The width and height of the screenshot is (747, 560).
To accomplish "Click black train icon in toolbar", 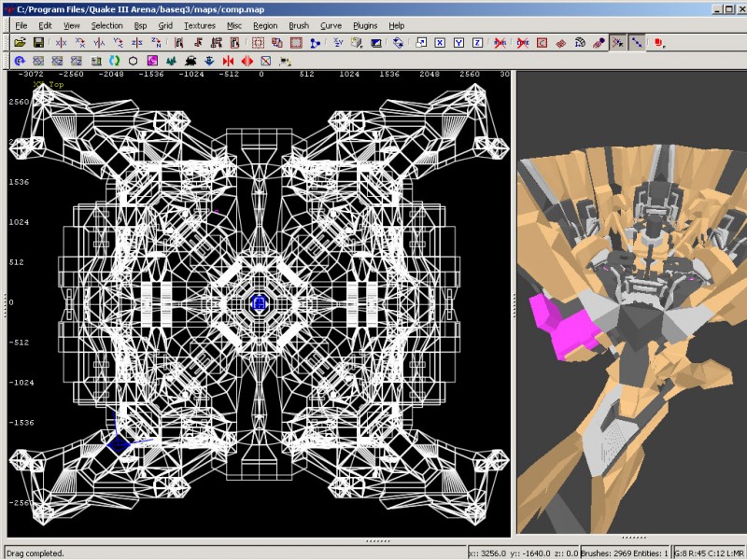I will [190, 61].
